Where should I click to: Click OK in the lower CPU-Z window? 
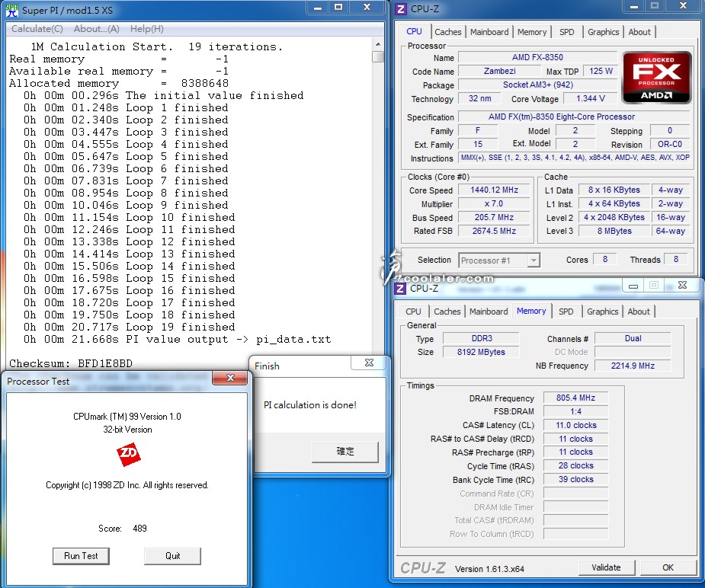pyautogui.click(x=668, y=567)
